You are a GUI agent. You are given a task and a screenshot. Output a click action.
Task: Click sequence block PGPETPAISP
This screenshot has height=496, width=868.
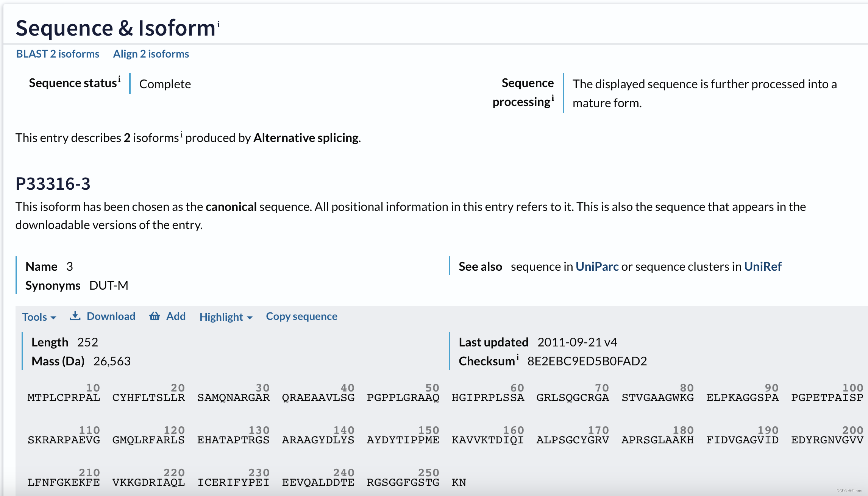[827, 398]
